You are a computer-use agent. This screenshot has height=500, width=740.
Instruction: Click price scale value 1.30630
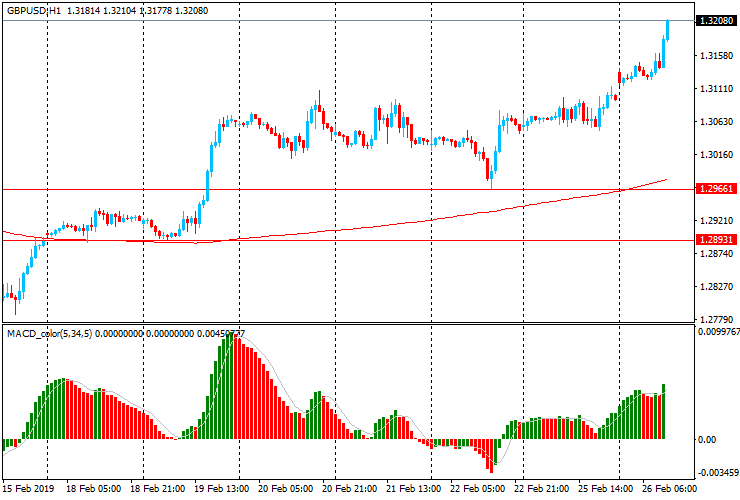click(x=716, y=122)
